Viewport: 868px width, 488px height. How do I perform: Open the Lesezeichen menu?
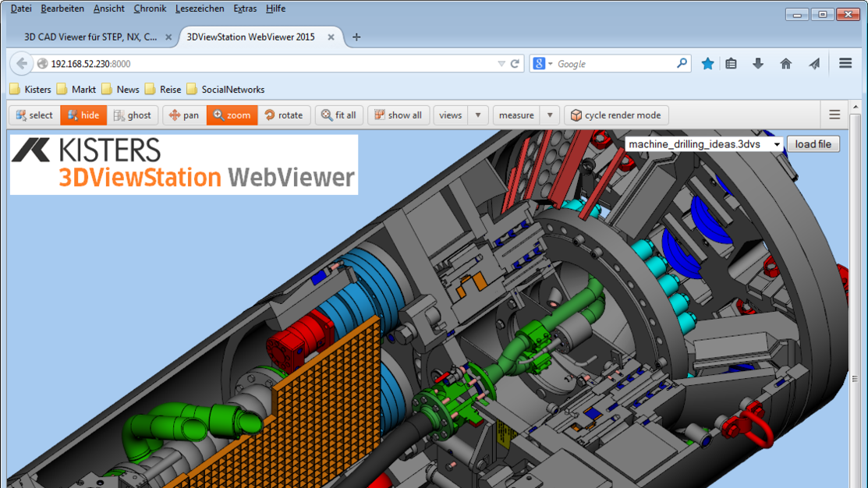coord(200,9)
